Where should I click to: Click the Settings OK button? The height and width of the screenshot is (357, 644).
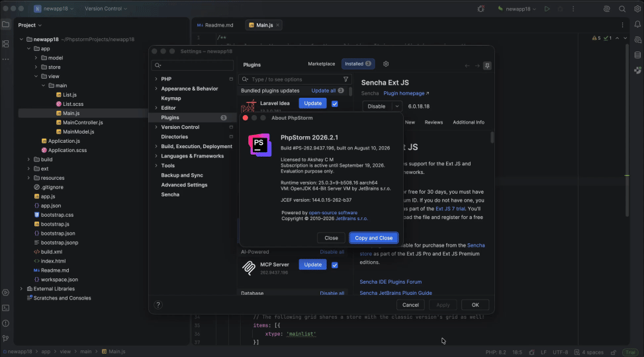(475, 305)
